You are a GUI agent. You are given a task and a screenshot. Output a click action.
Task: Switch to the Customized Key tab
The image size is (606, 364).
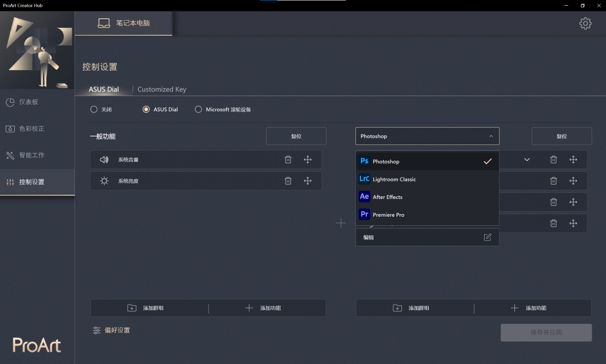(x=162, y=89)
